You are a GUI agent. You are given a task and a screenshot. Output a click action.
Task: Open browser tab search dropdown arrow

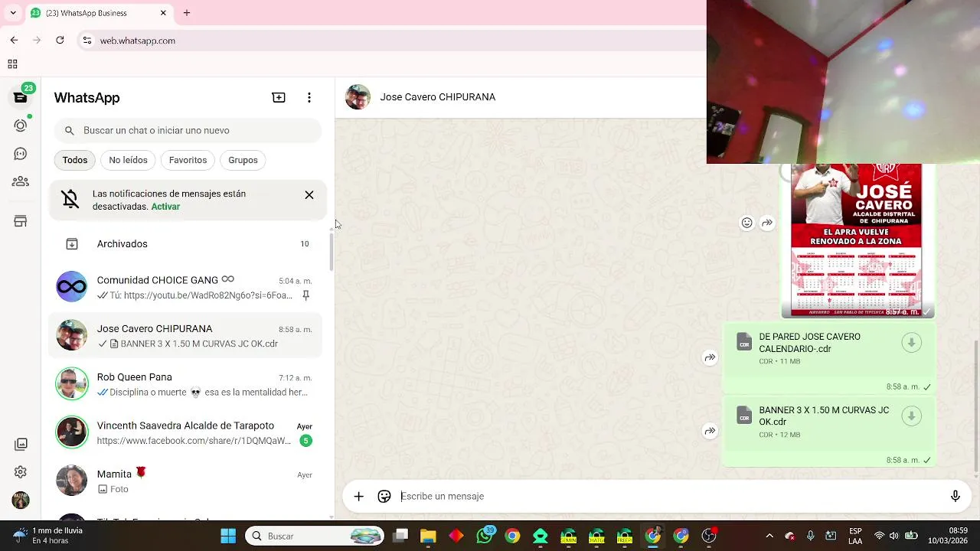(x=12, y=13)
